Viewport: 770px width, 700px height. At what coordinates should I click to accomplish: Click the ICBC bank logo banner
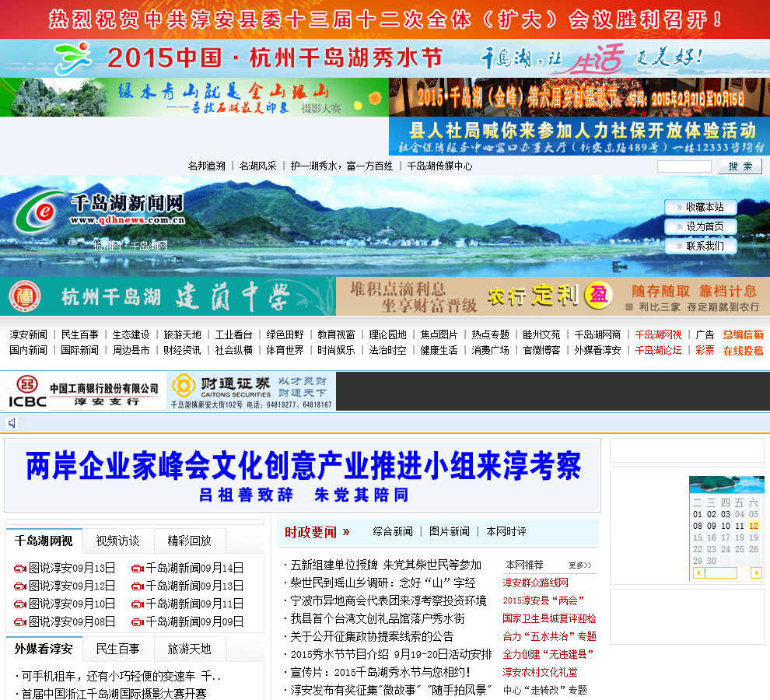83,391
